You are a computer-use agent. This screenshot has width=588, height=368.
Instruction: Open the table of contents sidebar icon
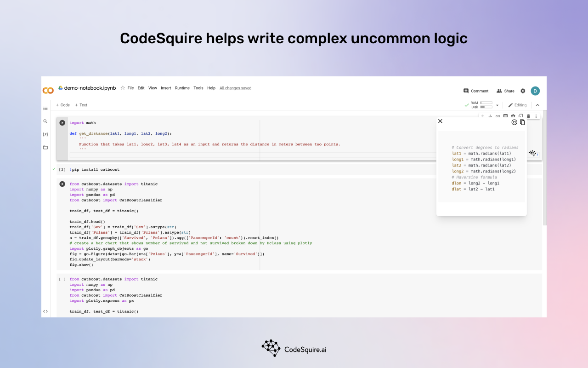45,109
